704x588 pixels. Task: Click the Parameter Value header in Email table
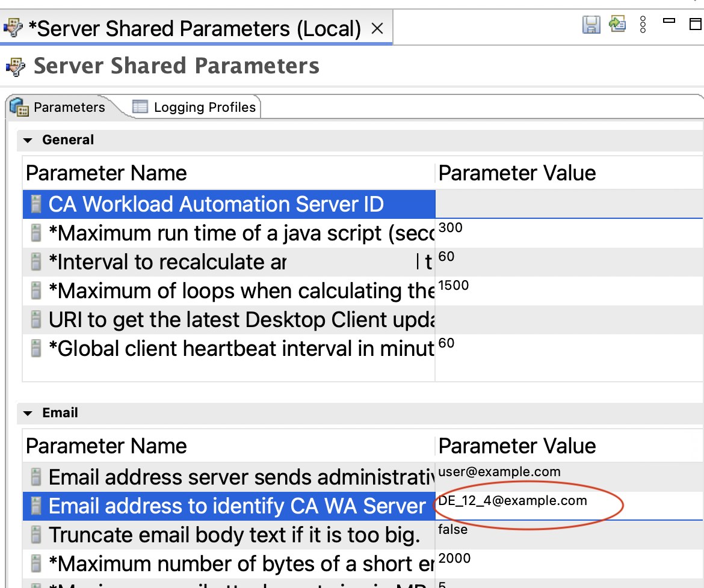(x=517, y=446)
